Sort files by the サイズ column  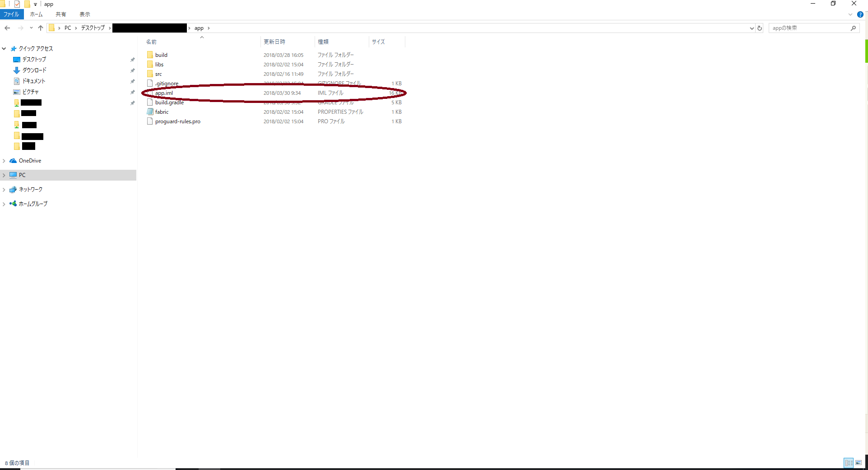coord(387,42)
